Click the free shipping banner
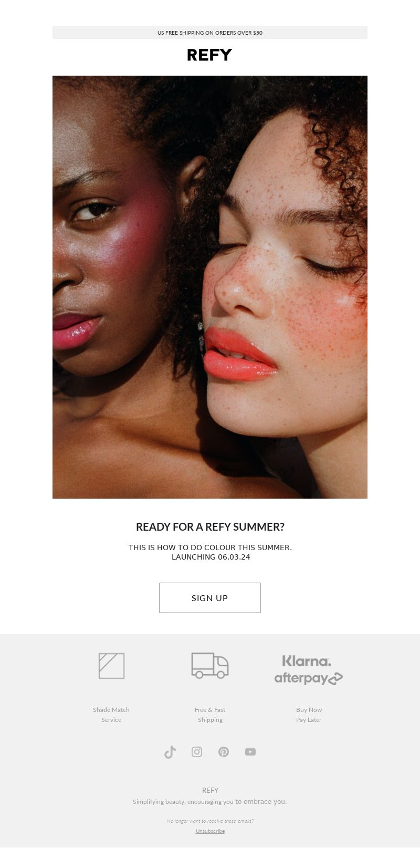The width and height of the screenshot is (420, 868). tap(210, 33)
